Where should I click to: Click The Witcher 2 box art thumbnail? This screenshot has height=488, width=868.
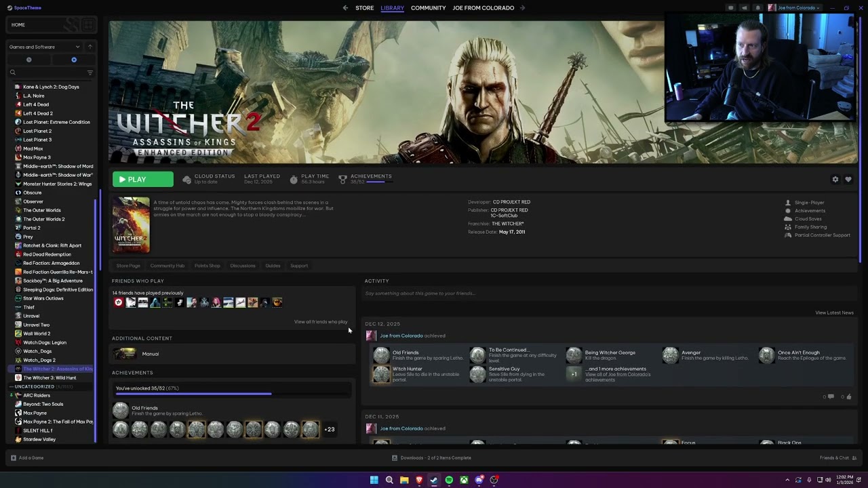[131, 225]
